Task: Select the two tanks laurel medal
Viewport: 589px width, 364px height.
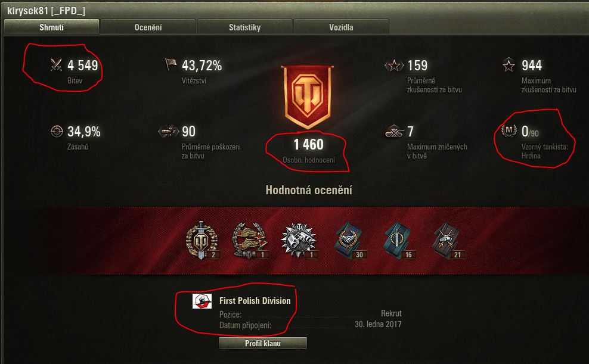Action: click(x=250, y=241)
